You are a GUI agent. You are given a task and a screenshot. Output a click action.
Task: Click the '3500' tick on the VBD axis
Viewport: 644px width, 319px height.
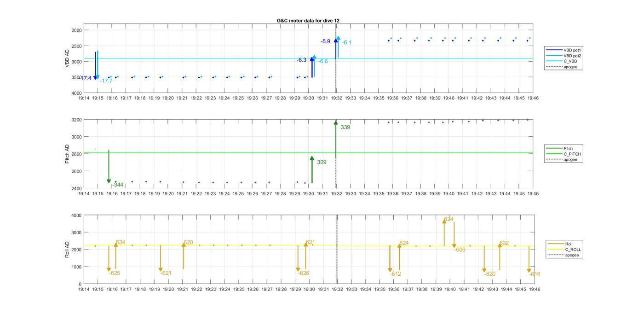pos(76,78)
